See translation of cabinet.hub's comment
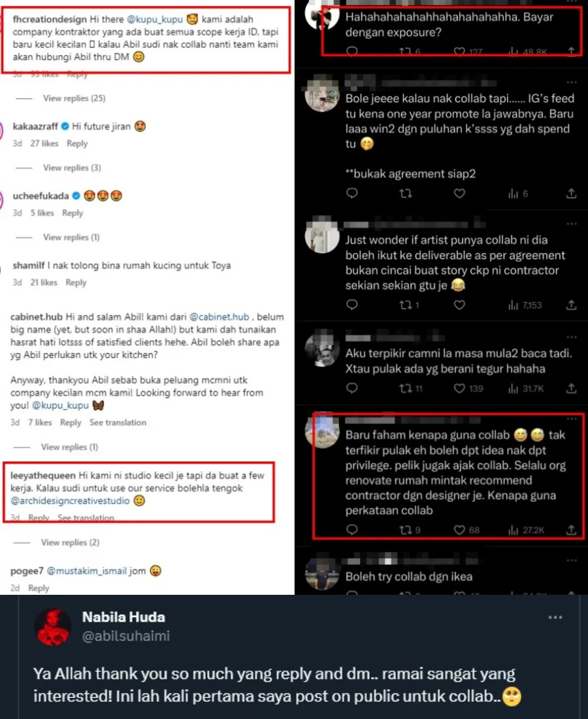 click(118, 423)
